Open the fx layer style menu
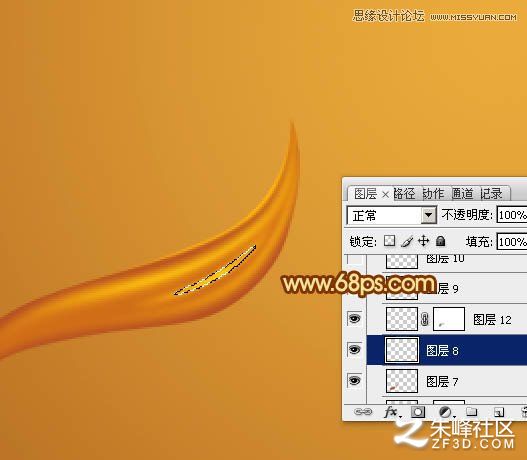The image size is (527, 460). tap(391, 412)
